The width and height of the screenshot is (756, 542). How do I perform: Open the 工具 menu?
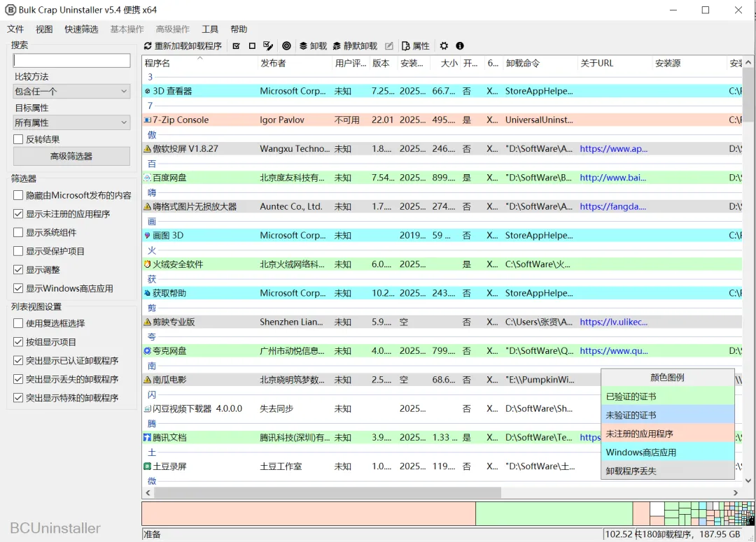[210, 29]
